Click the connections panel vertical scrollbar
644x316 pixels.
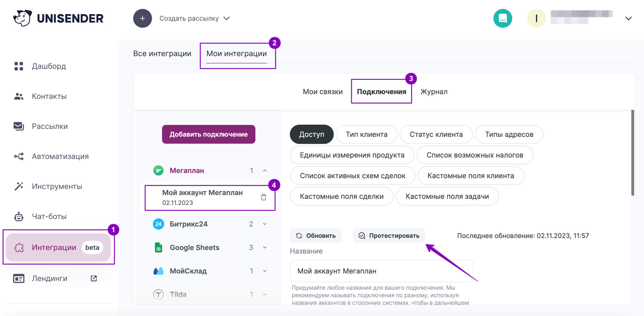632,153
